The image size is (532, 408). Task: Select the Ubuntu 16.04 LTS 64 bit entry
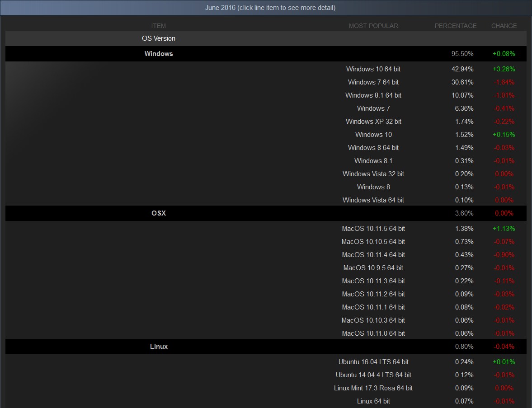coord(373,361)
